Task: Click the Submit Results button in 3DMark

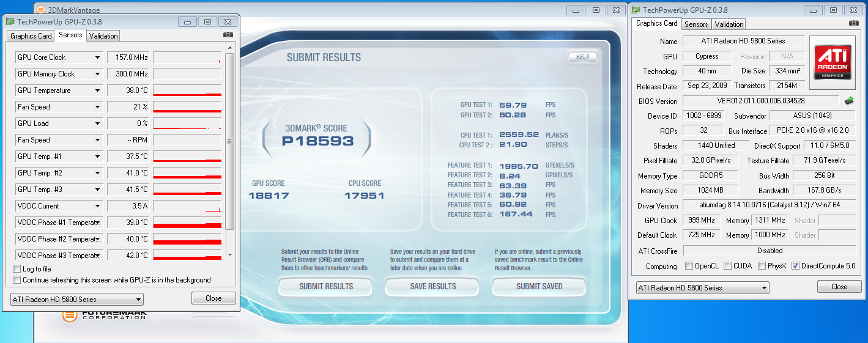Action: point(325,286)
